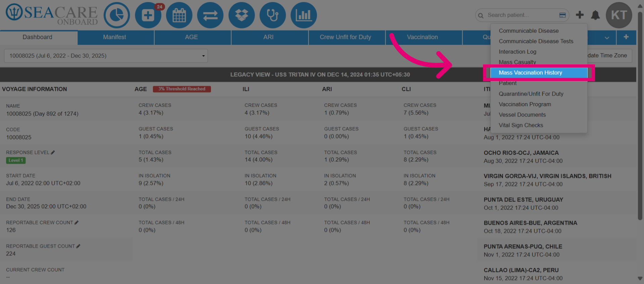Click the card icon in search field
This screenshot has height=284, width=644.
pos(562,15)
